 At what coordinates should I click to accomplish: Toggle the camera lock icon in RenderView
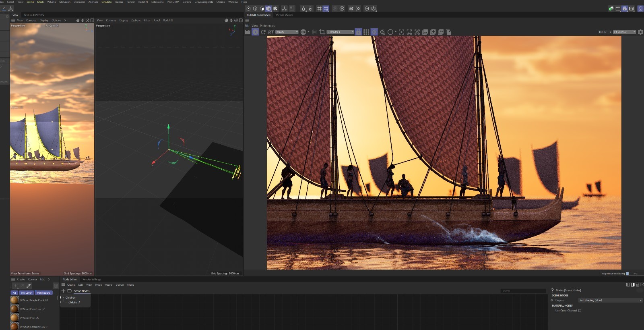click(358, 32)
